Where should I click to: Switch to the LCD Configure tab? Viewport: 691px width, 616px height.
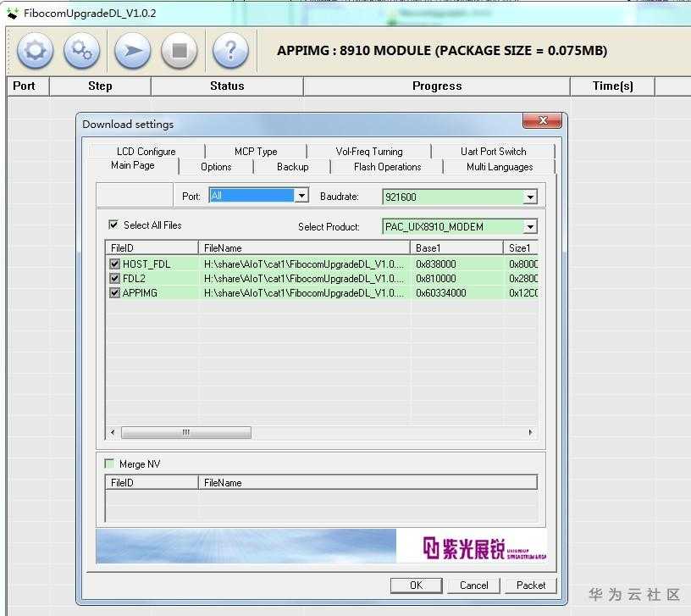tap(146, 151)
